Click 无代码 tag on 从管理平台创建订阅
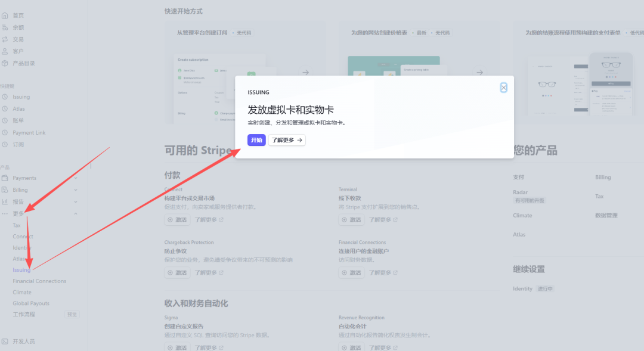The width and height of the screenshot is (644, 351). pyautogui.click(x=242, y=33)
